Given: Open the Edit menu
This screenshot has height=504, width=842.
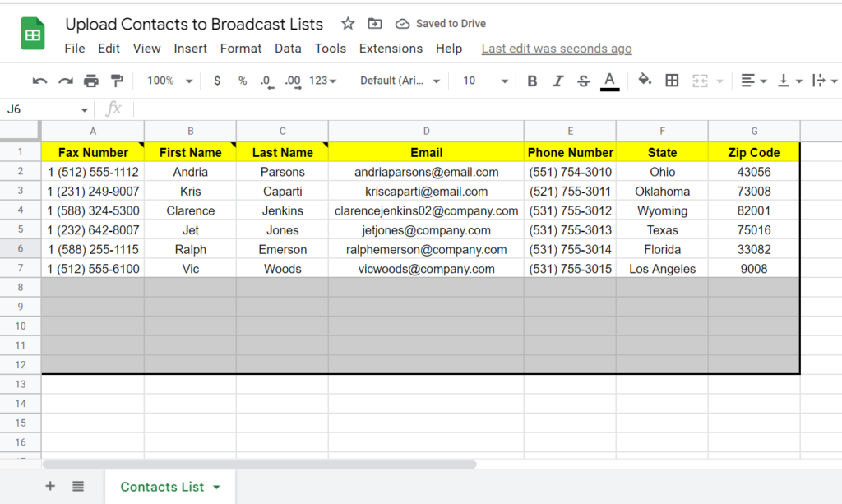Looking at the screenshot, I should [109, 49].
